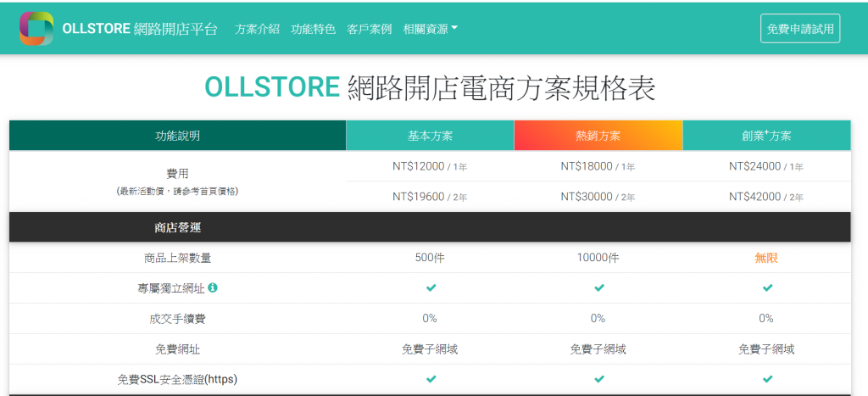This screenshot has height=396, width=868.
Task: Click the 0% cell under 熱銷方案
Action: point(598,319)
